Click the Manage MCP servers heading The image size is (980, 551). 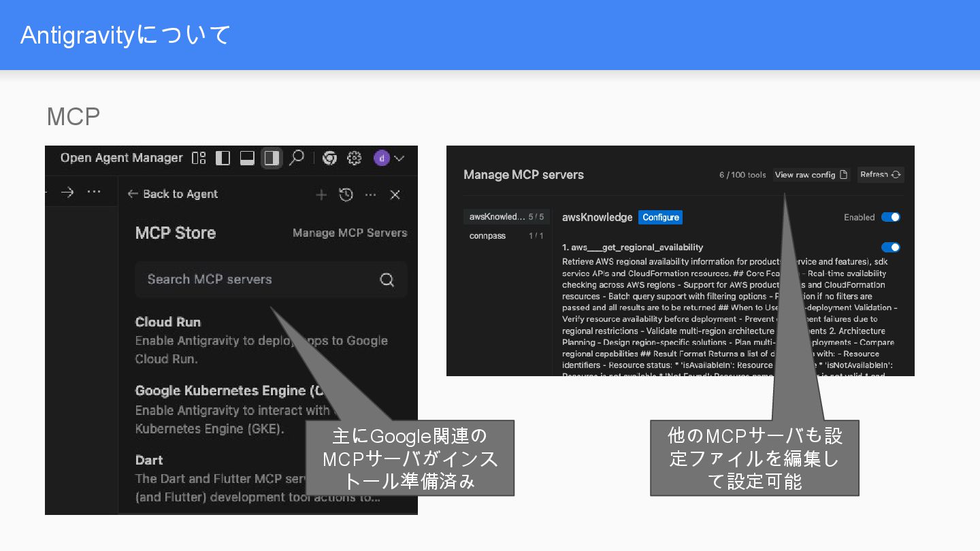click(x=523, y=175)
